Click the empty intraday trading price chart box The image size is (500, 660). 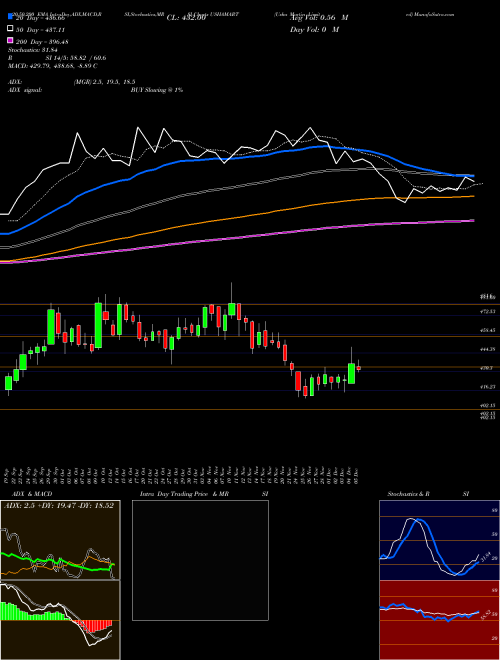coord(200,560)
